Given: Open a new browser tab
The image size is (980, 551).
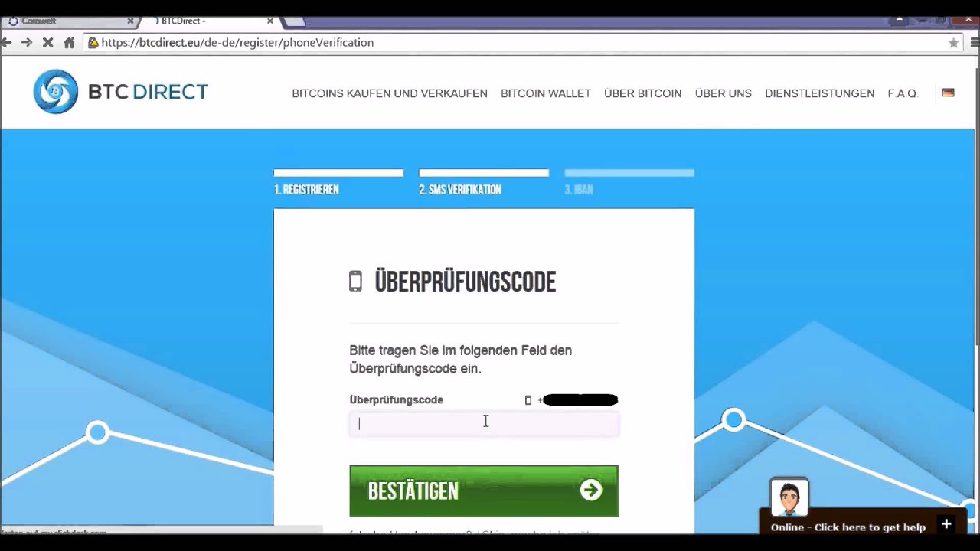Looking at the screenshot, I should click(x=295, y=21).
